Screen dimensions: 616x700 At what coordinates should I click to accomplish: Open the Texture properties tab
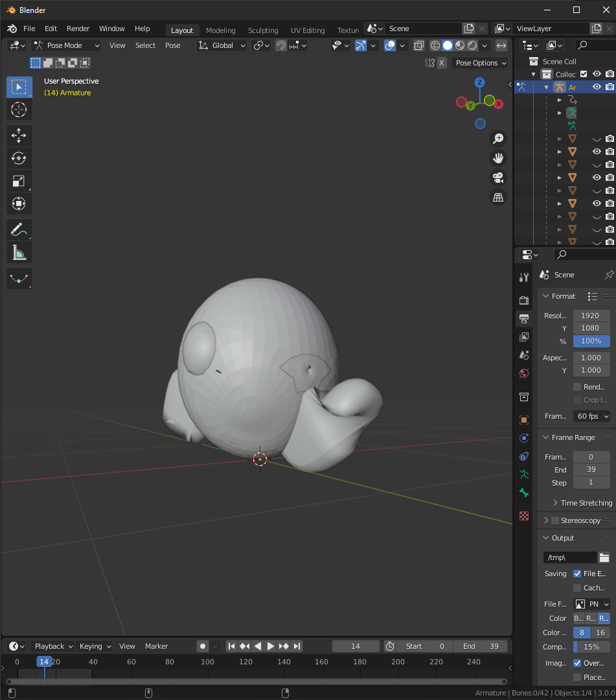[524, 516]
